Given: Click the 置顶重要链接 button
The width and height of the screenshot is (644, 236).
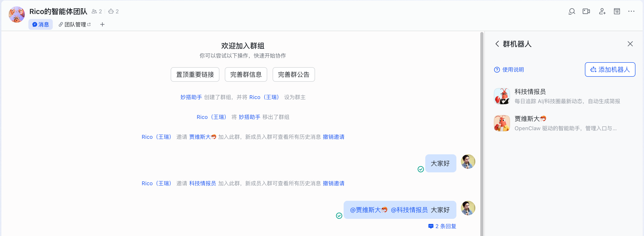Looking at the screenshot, I should [x=195, y=75].
